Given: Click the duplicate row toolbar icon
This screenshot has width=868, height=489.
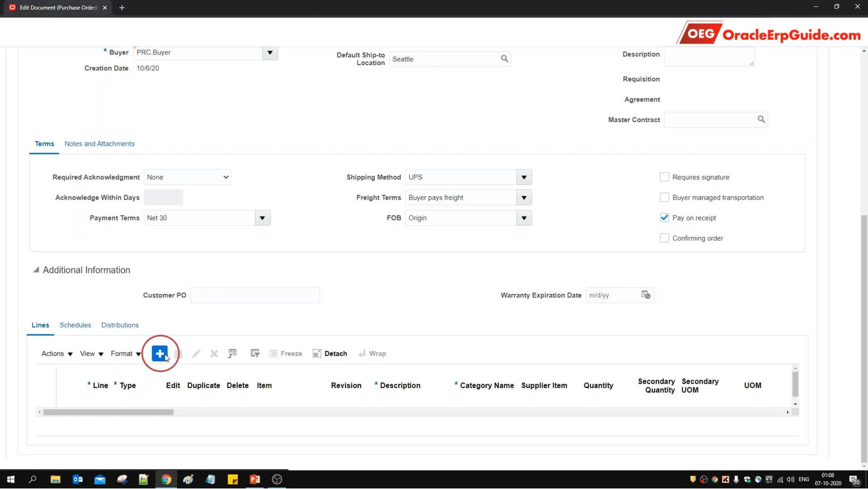Looking at the screenshot, I should [x=178, y=353].
